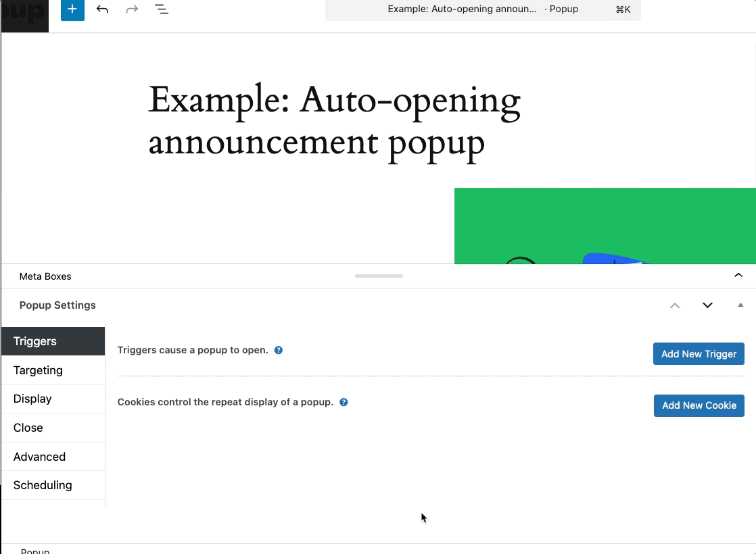Move Popup Settings panel down
Viewport: 756px width, 554px height.
pyautogui.click(x=707, y=305)
